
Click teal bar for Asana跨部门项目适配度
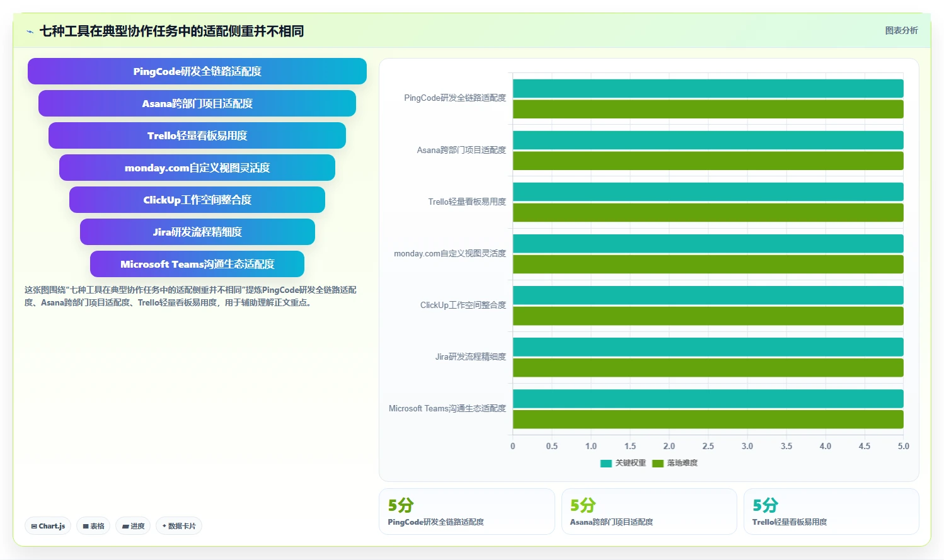(708, 140)
